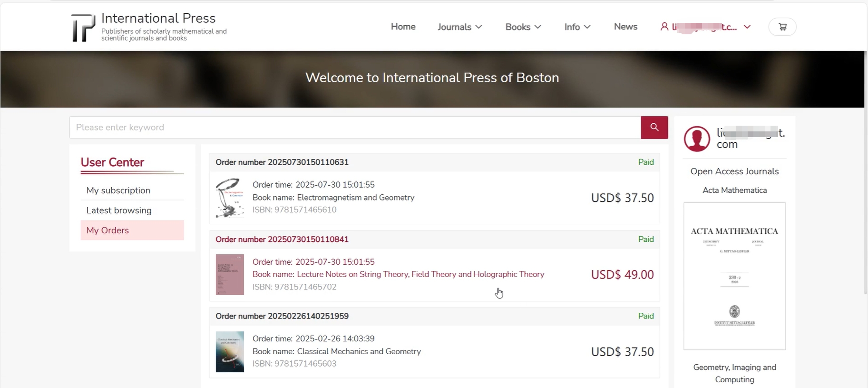Click the account person icon in header
Image resolution: width=868 pixels, height=388 pixels.
(664, 27)
